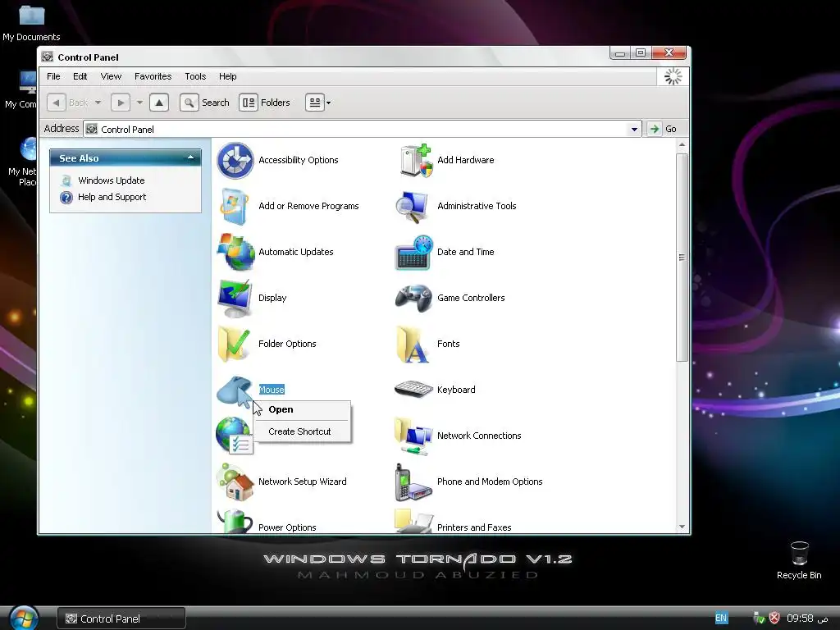Open the Display monitor icon
Screen dimensions: 840x630
[235, 299]
